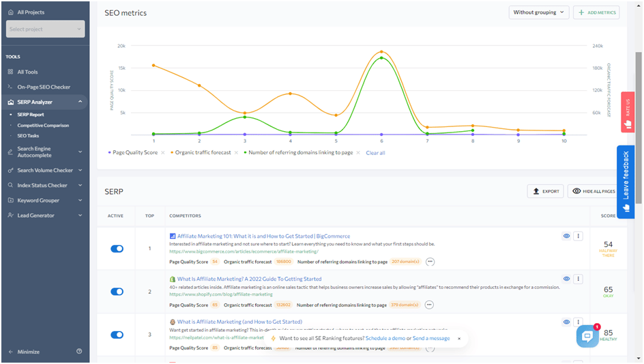Show more metrics for BigCommerce result
Viewport: 644px width, 364px height.
pos(430,262)
